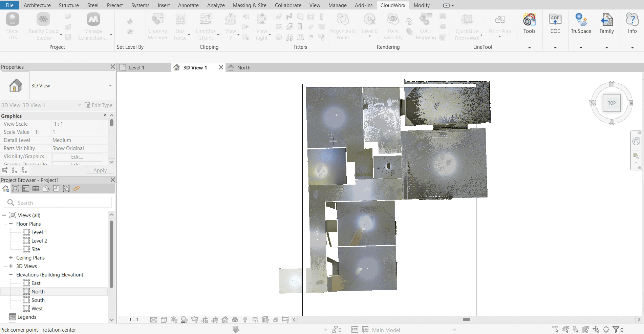Open the Level 1 view tab
The image size is (644, 334).
coord(137,67)
